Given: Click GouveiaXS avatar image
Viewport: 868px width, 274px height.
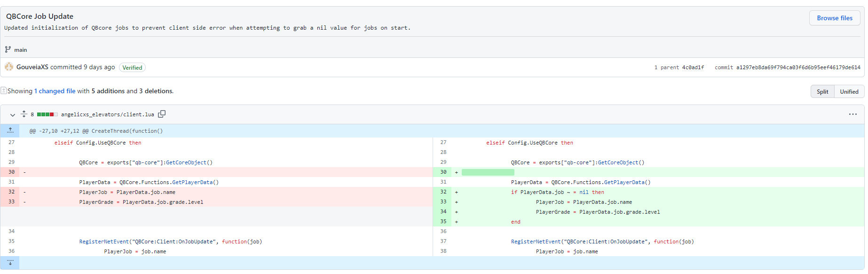Looking at the screenshot, I should pos(9,67).
